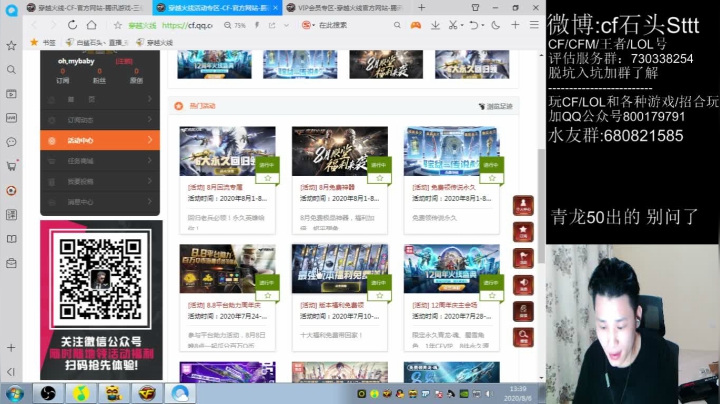Open the 书签 bookmarks folder

click(x=43, y=43)
